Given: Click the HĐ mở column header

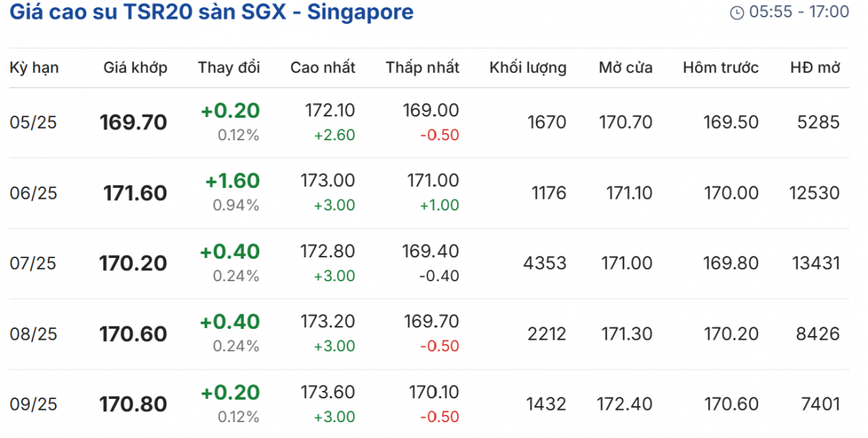Looking at the screenshot, I should click(x=814, y=68).
